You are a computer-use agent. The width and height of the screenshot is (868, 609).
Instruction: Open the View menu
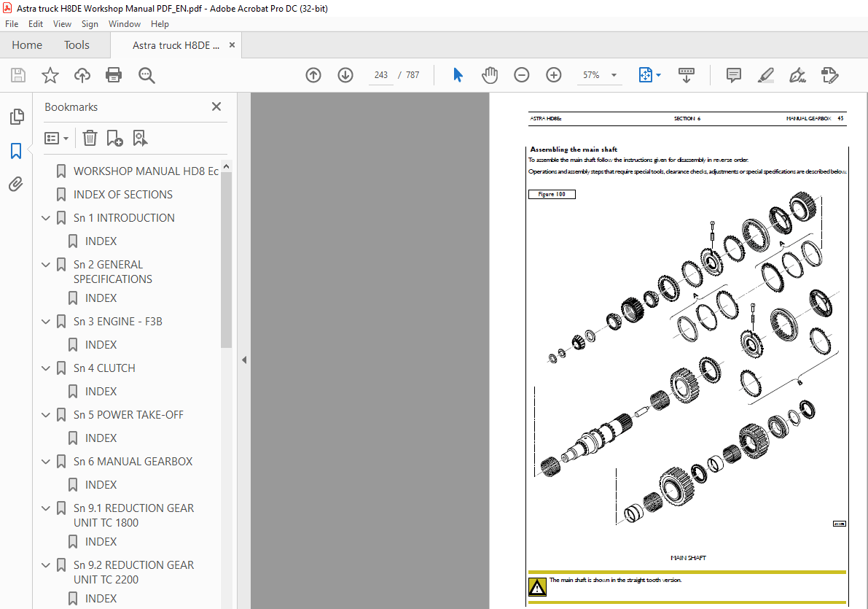click(x=62, y=24)
